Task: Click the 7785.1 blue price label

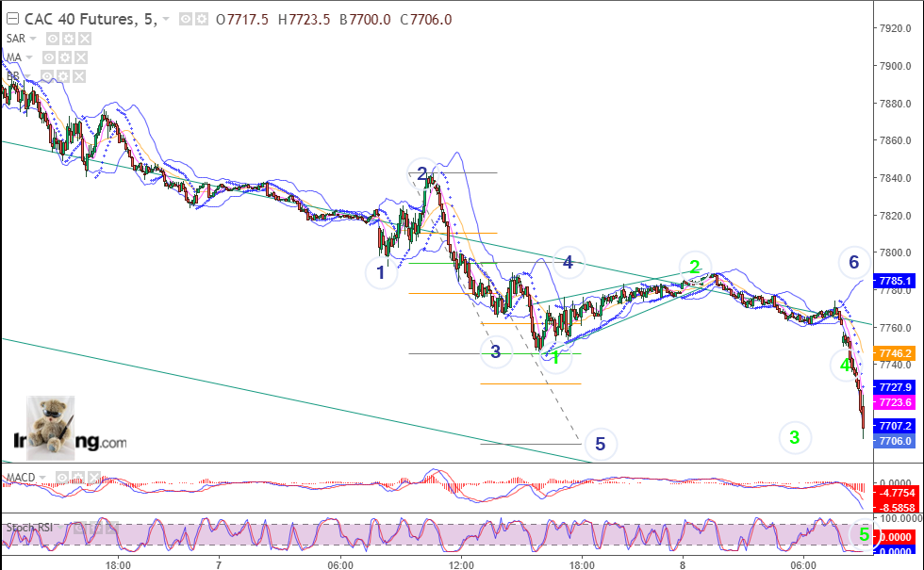Action: coord(896,281)
